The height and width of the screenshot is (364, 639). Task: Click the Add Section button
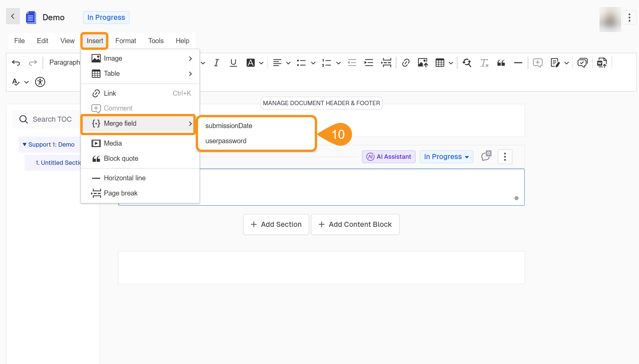pyautogui.click(x=276, y=224)
